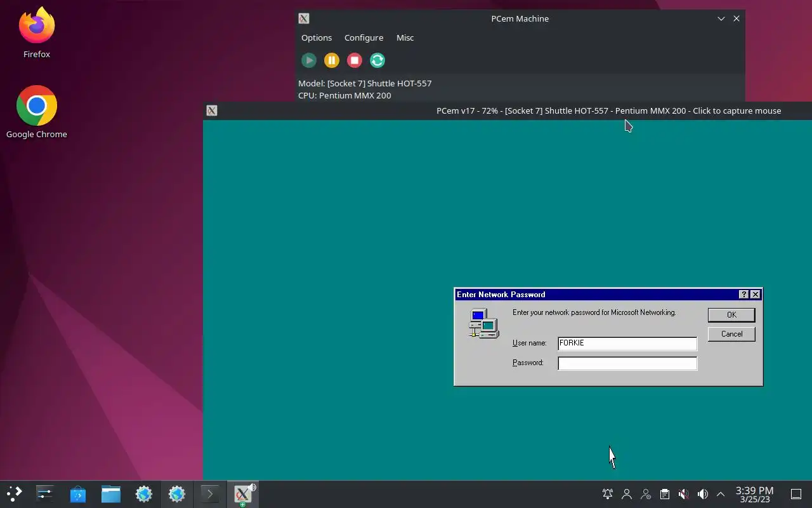Viewport: 812px width, 508px height.
Task: Open the Configure menu
Action: pos(363,37)
